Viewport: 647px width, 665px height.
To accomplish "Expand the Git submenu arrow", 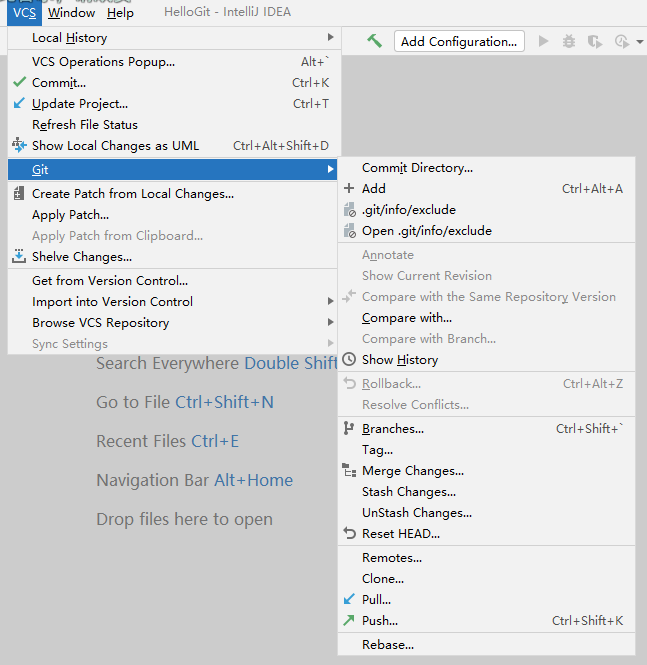I will (330, 169).
